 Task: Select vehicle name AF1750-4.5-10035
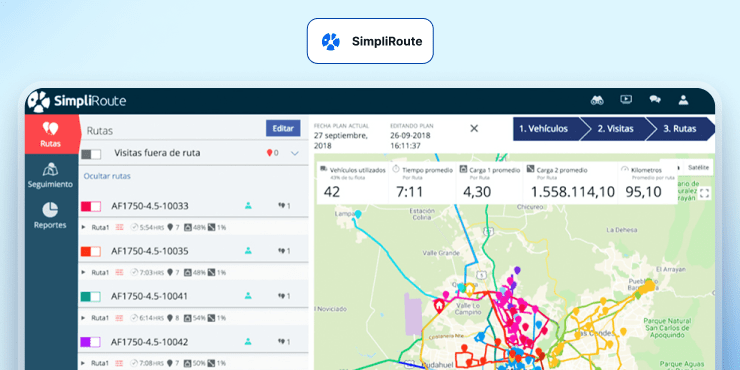[x=150, y=251]
